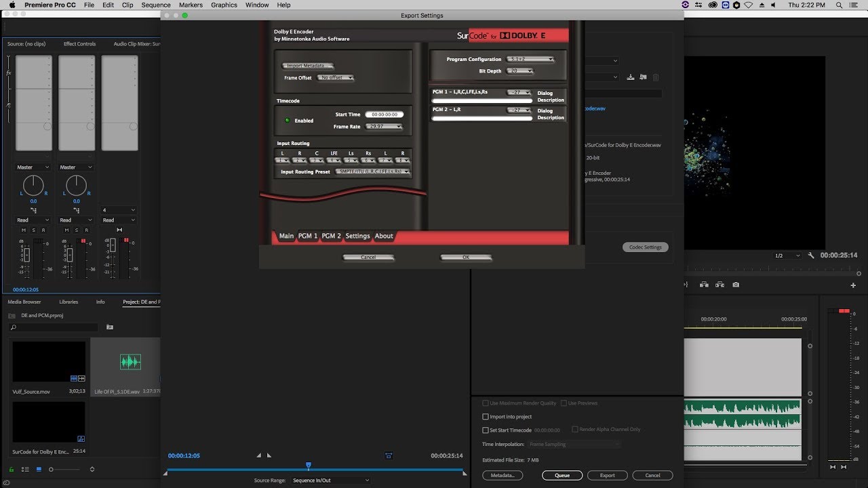Toggle the project read-only lock icon
868x488 pixels.
[x=11, y=469]
